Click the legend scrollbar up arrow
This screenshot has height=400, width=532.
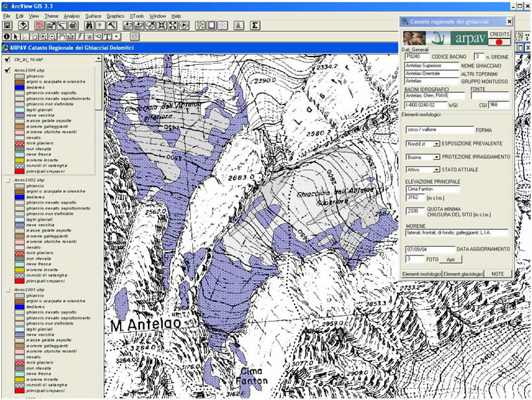tap(98, 59)
